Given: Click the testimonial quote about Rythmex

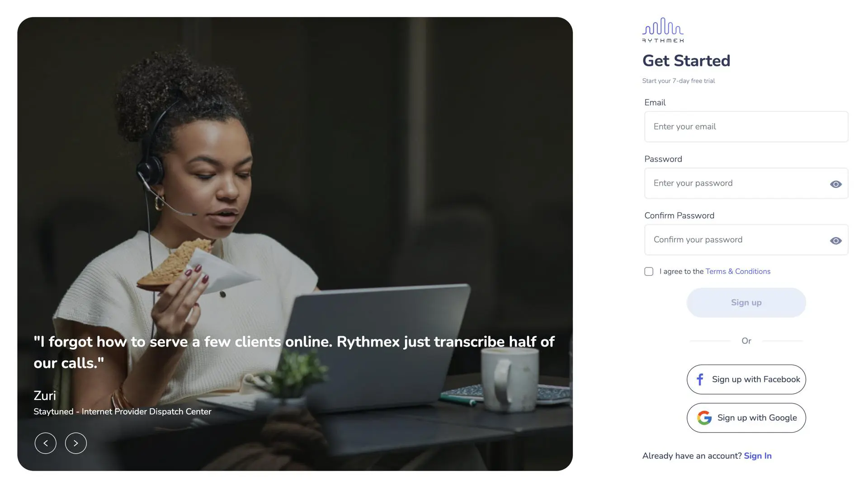Looking at the screenshot, I should click(294, 352).
